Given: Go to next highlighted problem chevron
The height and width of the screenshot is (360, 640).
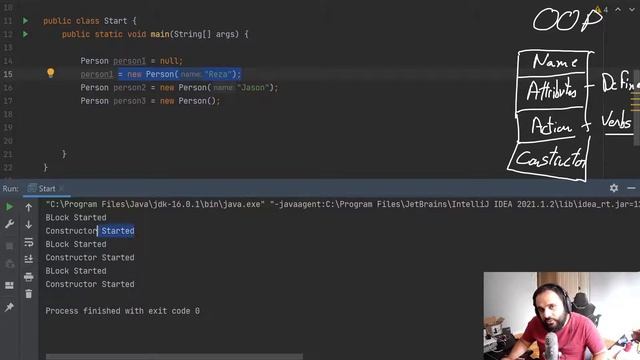Looking at the screenshot, I should coord(632,9).
